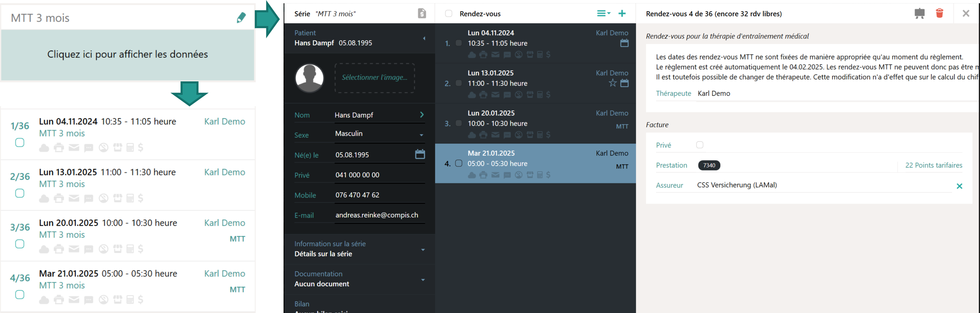Click Sélectionner l'image placeholder
This screenshot has width=980, height=313.
click(x=374, y=77)
